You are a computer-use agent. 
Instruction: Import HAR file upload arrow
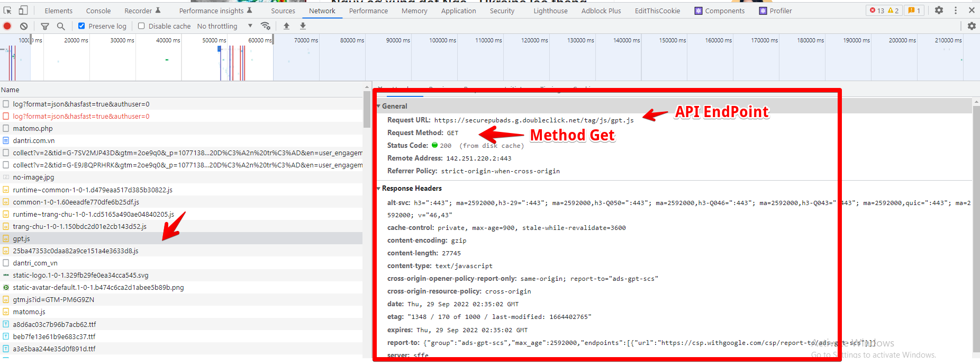(x=286, y=26)
